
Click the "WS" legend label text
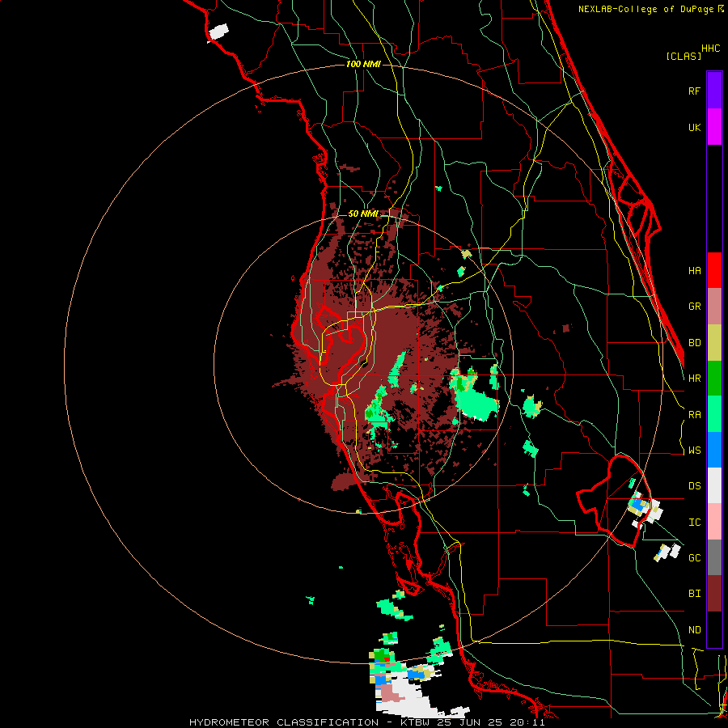point(694,451)
